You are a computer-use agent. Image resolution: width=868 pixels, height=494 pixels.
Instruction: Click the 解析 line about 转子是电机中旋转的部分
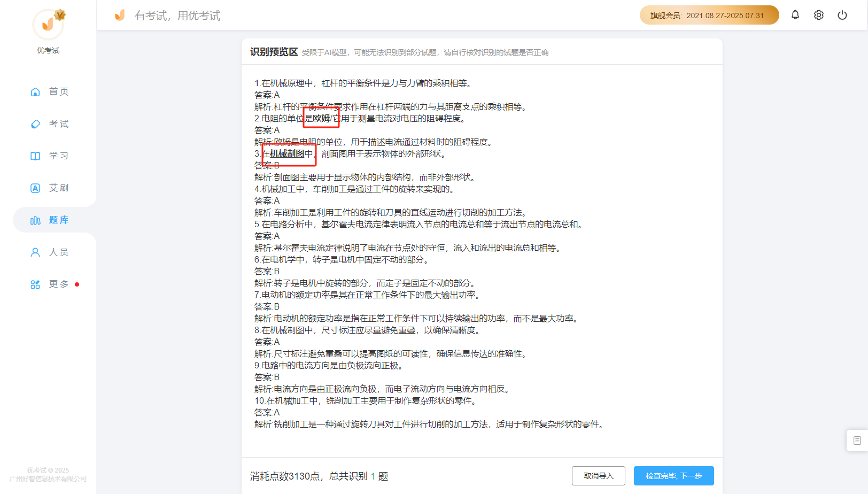click(x=366, y=283)
